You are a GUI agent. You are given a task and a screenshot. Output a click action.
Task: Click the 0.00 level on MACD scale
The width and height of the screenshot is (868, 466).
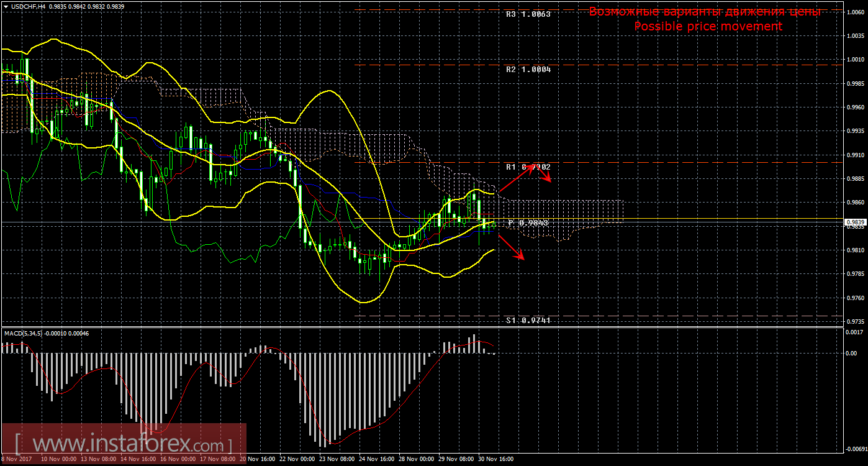pos(852,353)
